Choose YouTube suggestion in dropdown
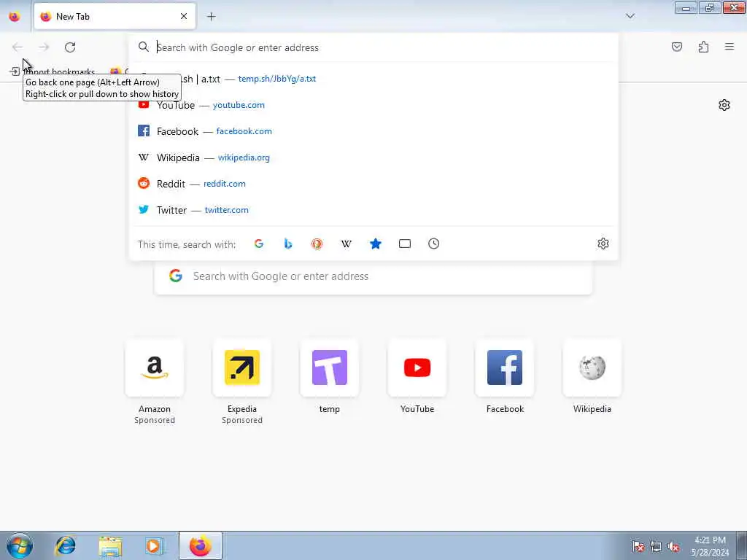The height and width of the screenshot is (560, 747). (373, 105)
